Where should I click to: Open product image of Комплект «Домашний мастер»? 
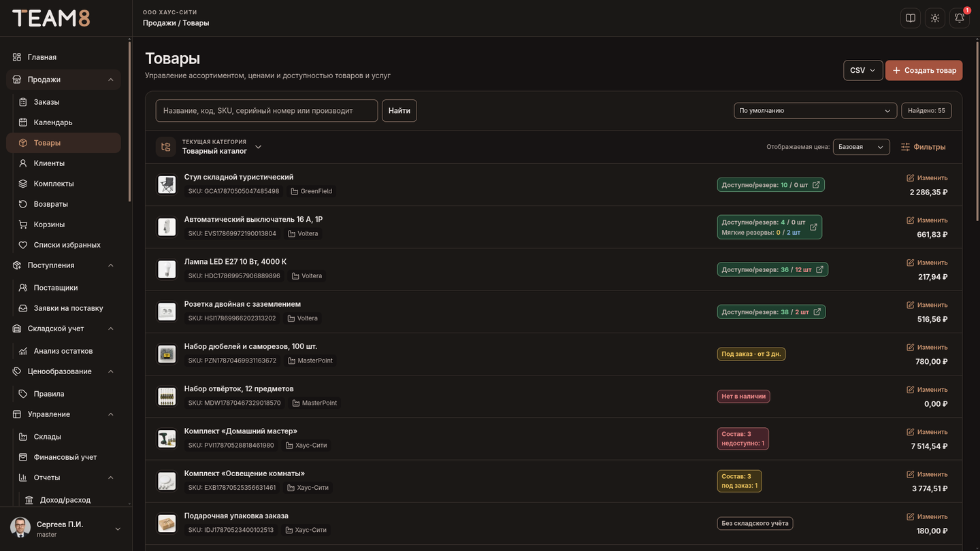tap(167, 439)
